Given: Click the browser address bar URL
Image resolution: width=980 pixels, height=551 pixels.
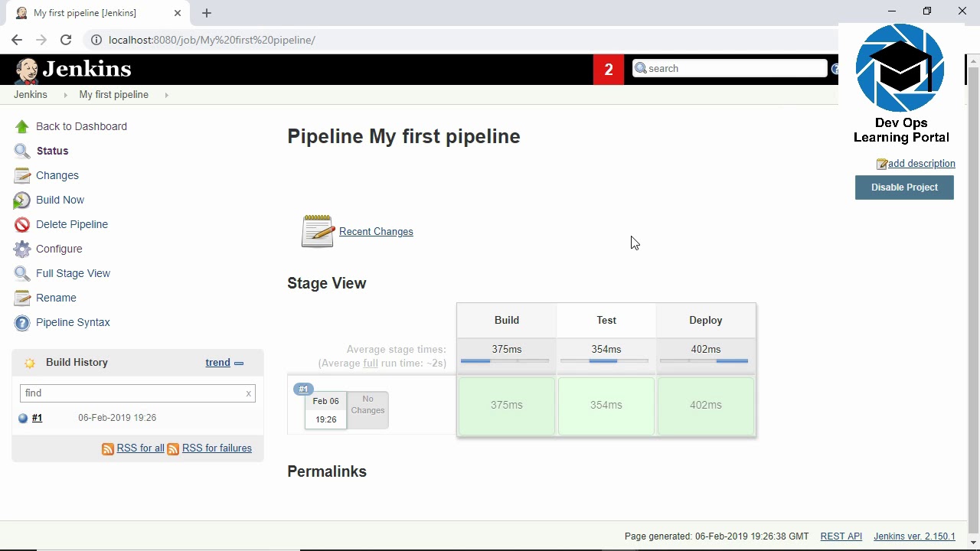Looking at the screenshot, I should [x=211, y=40].
